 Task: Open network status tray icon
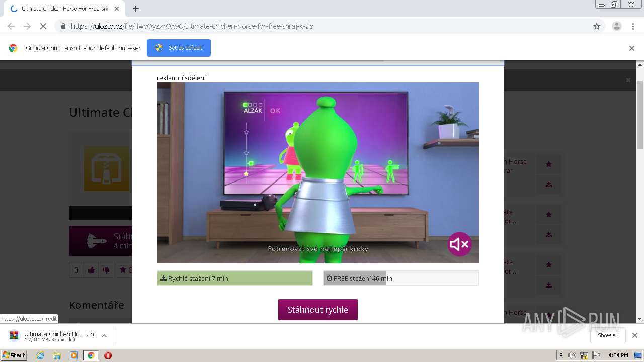(584, 355)
